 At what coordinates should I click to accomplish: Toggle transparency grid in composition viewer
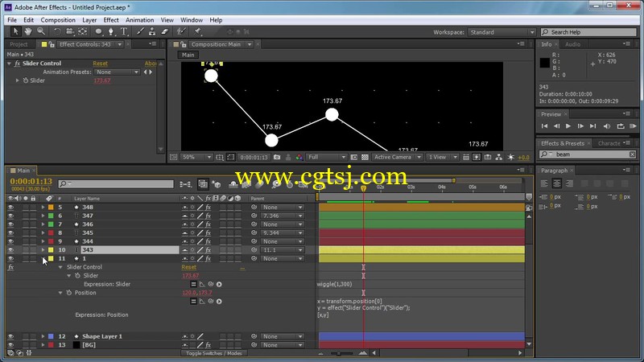click(x=365, y=157)
